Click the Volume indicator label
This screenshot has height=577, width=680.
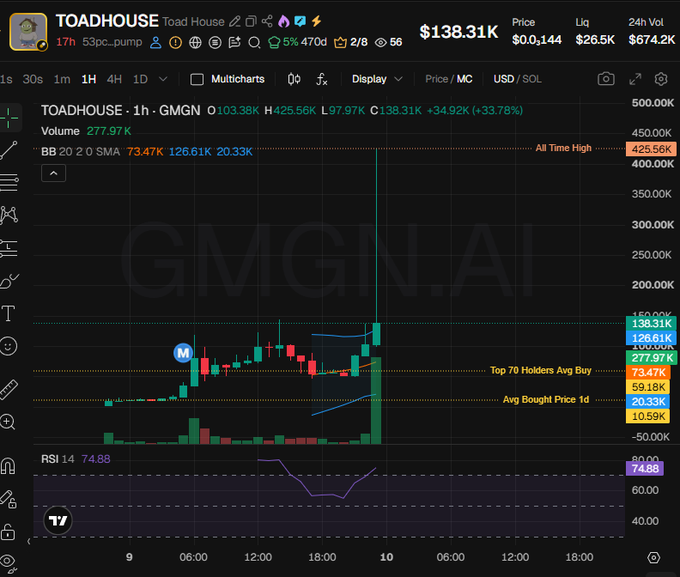point(60,131)
